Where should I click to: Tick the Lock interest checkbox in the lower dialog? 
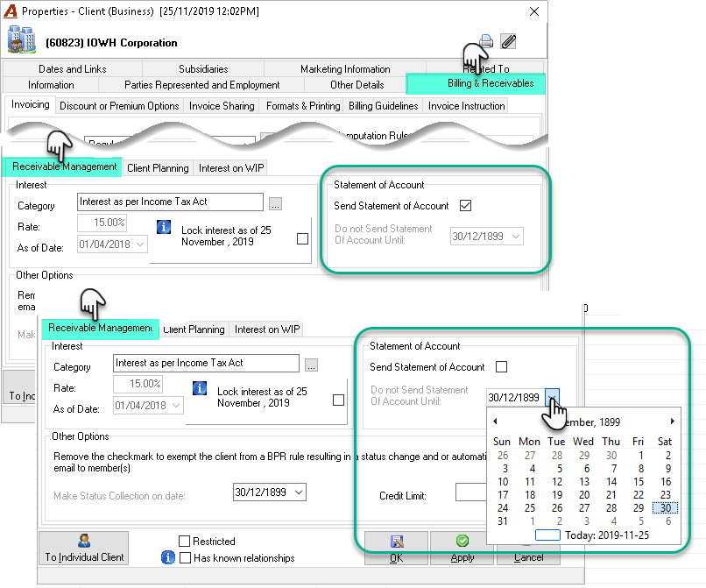(x=339, y=400)
